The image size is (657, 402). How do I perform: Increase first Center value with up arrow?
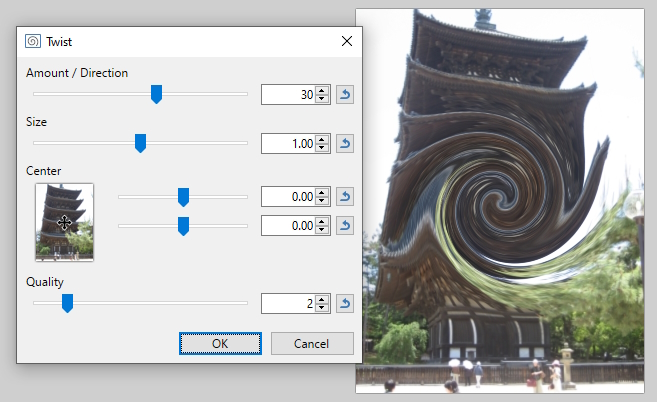tap(322, 192)
